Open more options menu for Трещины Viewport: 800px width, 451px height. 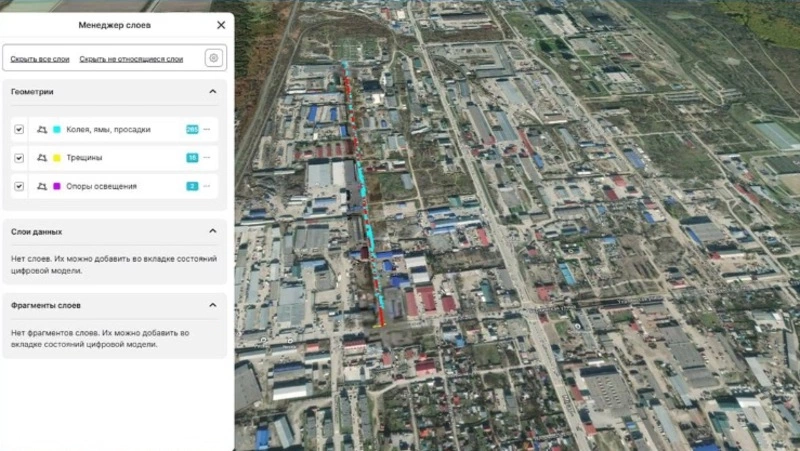tap(207, 158)
